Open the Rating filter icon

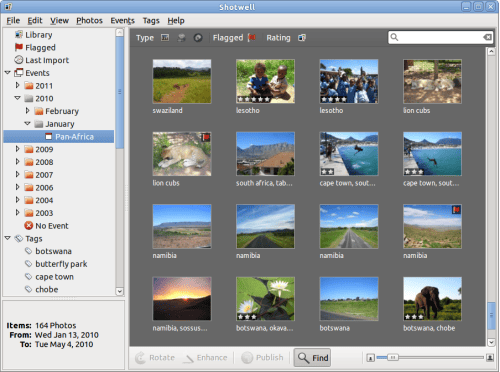tap(302, 38)
